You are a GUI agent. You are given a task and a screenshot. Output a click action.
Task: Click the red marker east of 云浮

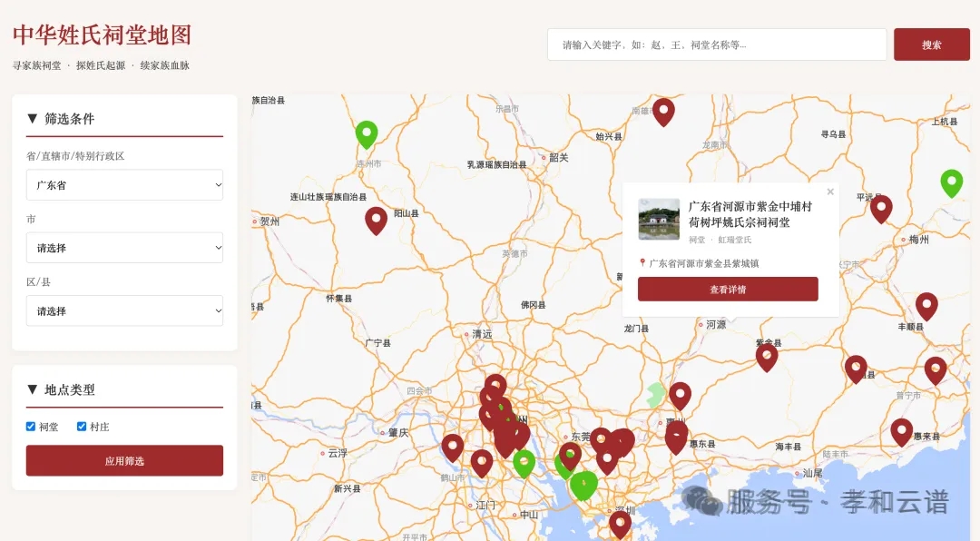(453, 448)
